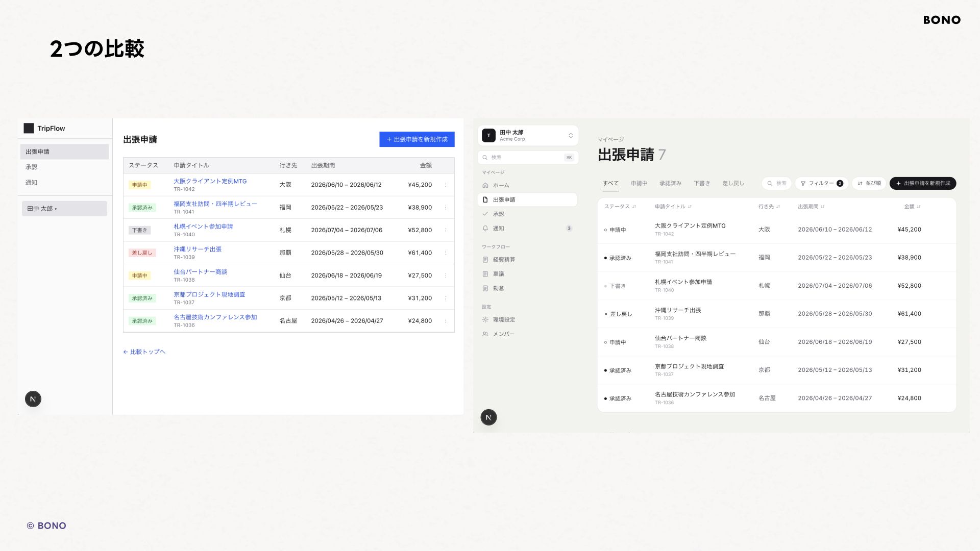Click the ¥61,400 amount in right table
Viewport: 980px width, 551px height.
909,314
